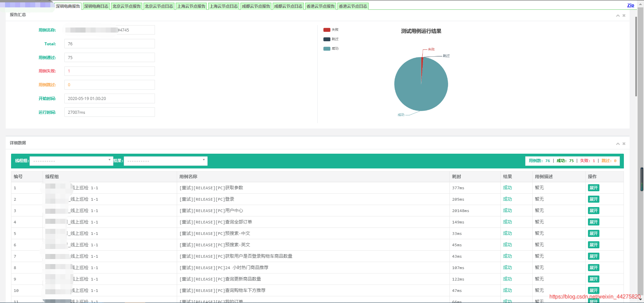644x303 pixels.
Task: Click the 跳过: 0 summary counter
Action: (609, 161)
